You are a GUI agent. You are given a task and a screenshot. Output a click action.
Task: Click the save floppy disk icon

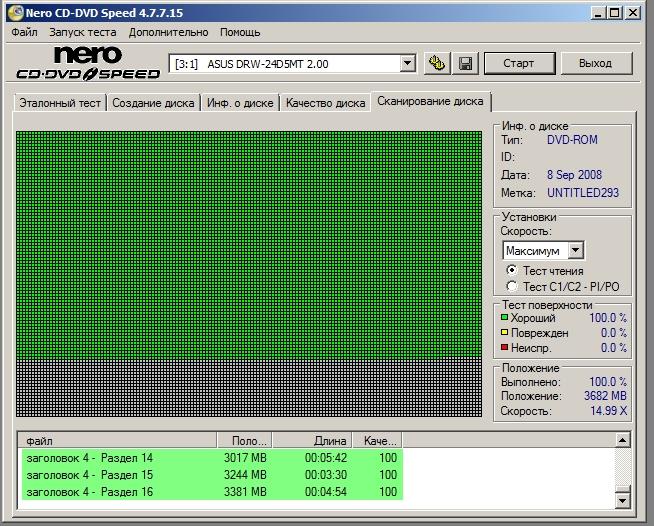tap(465, 63)
